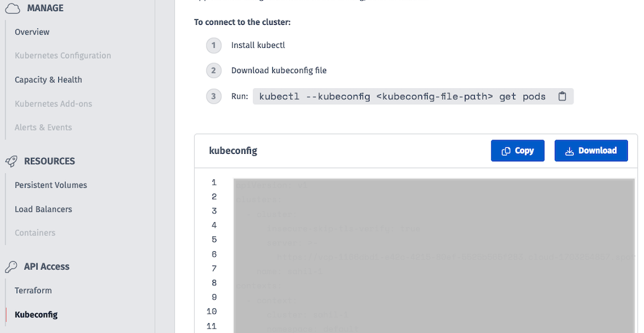Copy the kubeconfig contents
Screen dimensions: 644x333
[x=518, y=151]
